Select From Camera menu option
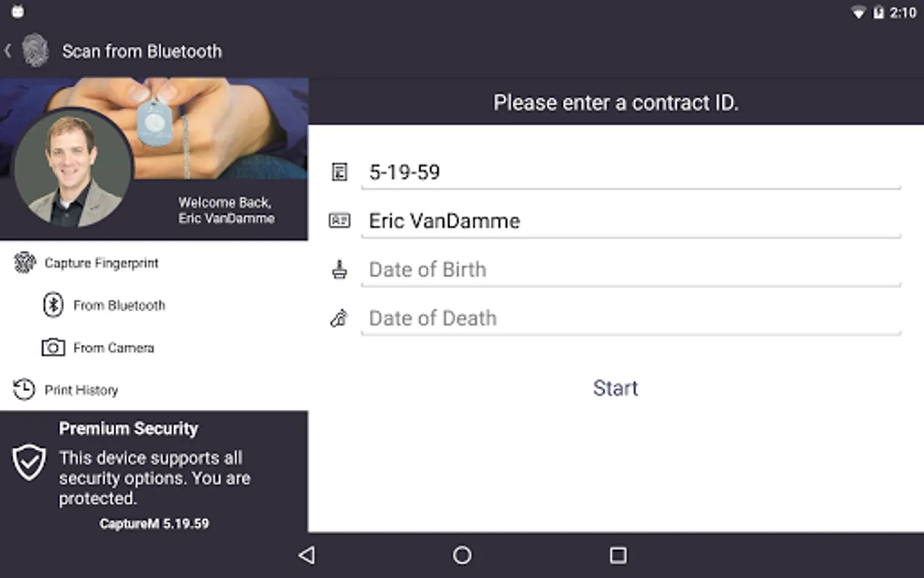 click(114, 347)
